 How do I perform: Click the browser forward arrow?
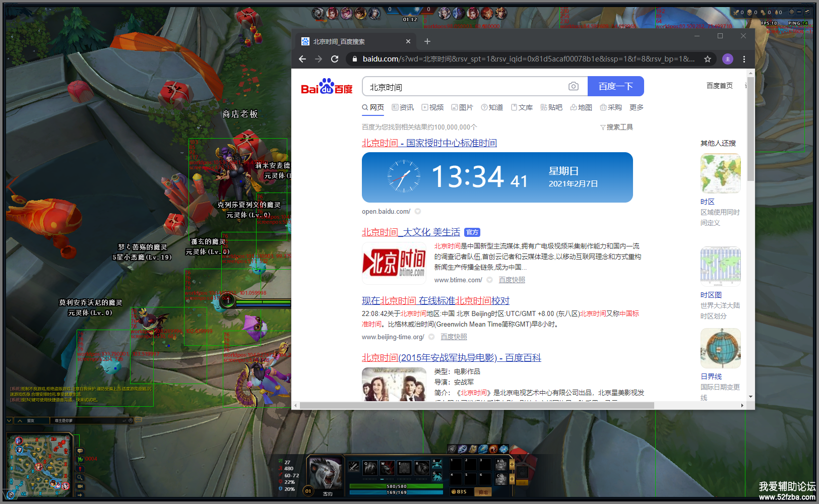(319, 59)
